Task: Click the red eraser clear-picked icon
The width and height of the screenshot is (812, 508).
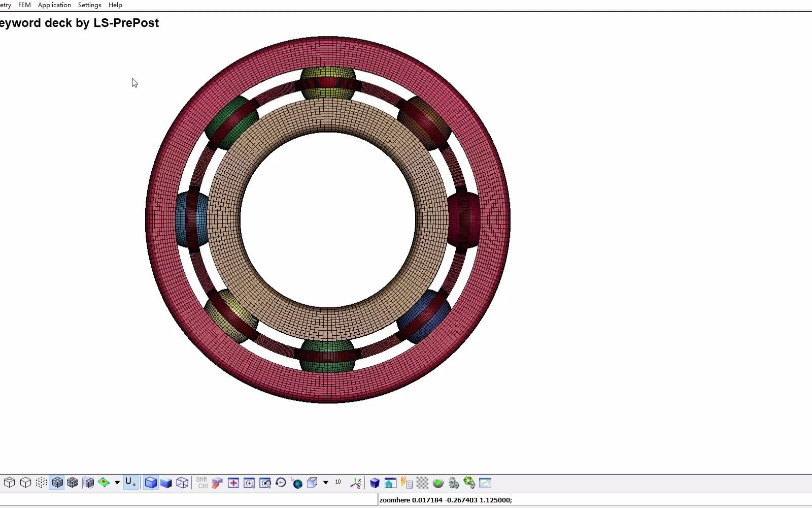Action: tap(217, 483)
